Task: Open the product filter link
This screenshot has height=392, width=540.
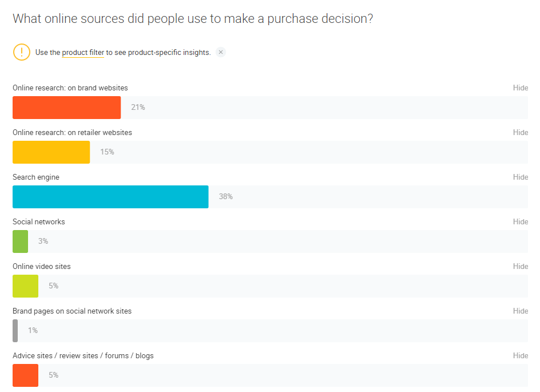Action: click(x=83, y=53)
